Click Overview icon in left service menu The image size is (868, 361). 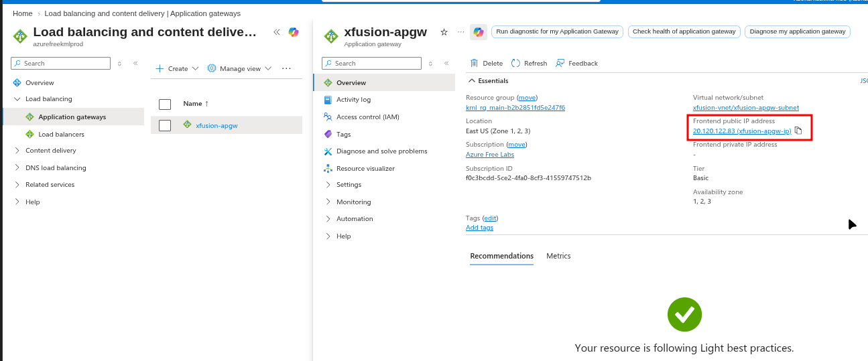(17, 82)
